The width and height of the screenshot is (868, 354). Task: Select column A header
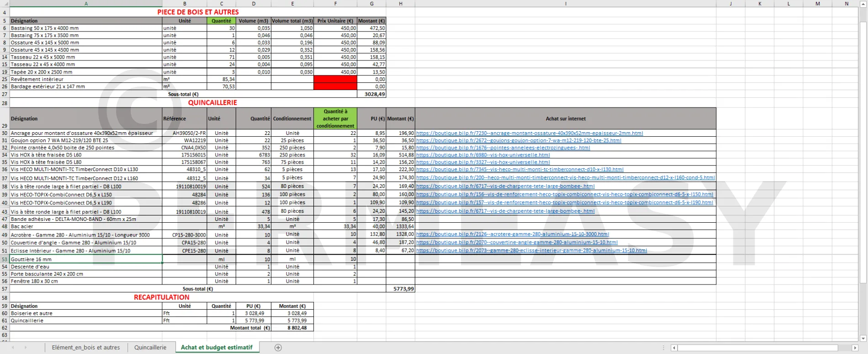[86, 4]
